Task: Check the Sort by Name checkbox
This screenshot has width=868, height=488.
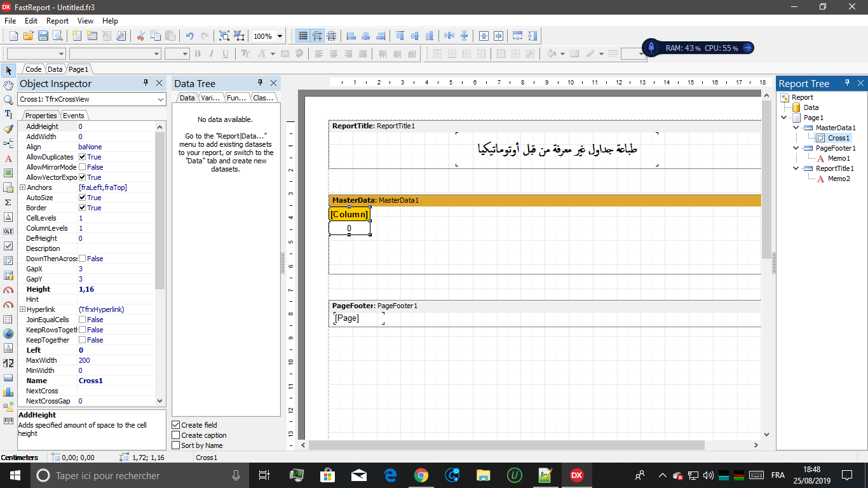Action: click(x=176, y=445)
